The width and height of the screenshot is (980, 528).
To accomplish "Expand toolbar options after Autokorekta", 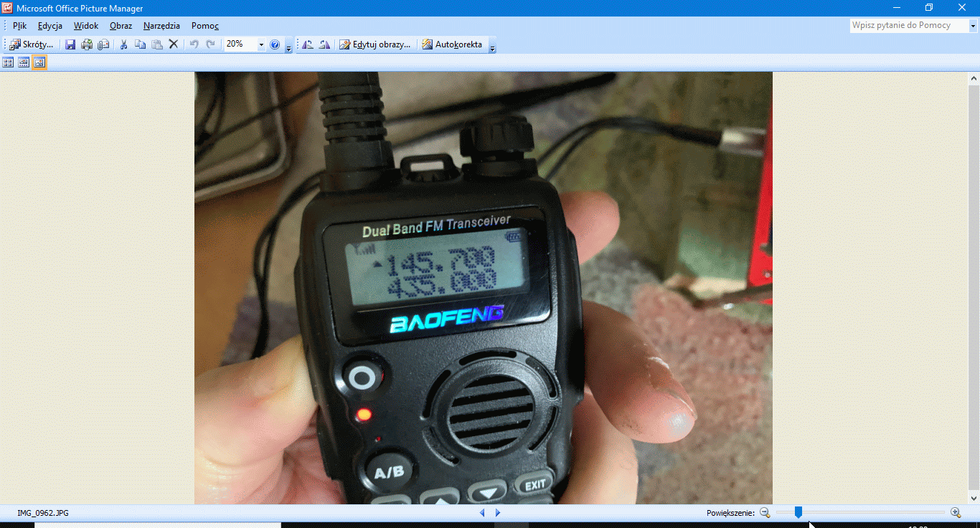I will point(492,47).
